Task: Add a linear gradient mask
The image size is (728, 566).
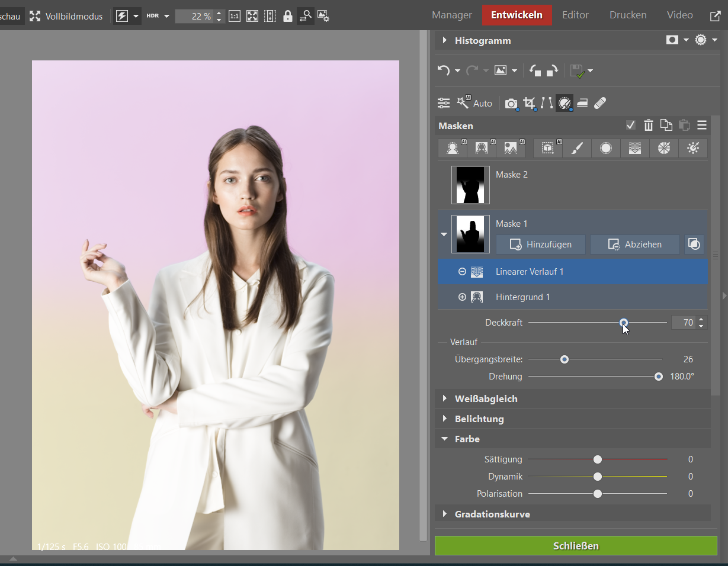Action: [634, 149]
